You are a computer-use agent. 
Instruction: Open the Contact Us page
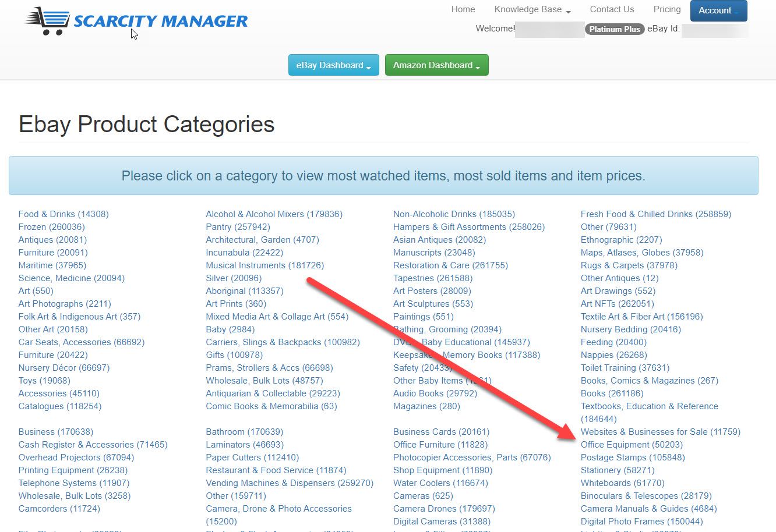(612, 9)
